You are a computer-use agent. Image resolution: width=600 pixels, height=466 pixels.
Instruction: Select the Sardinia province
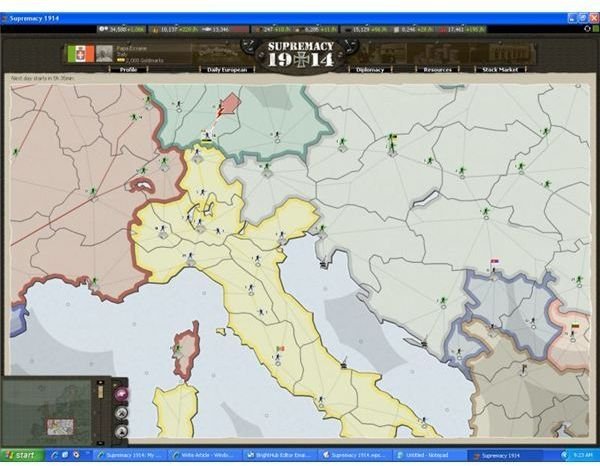click(175, 411)
